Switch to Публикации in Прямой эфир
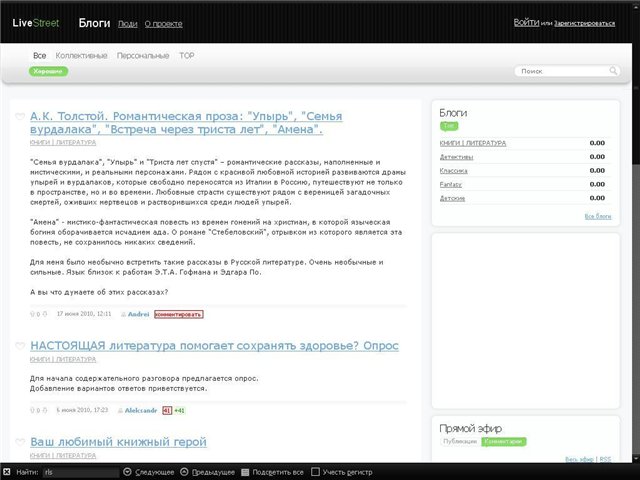Image resolution: width=640 pixels, height=480 pixels. point(460,442)
